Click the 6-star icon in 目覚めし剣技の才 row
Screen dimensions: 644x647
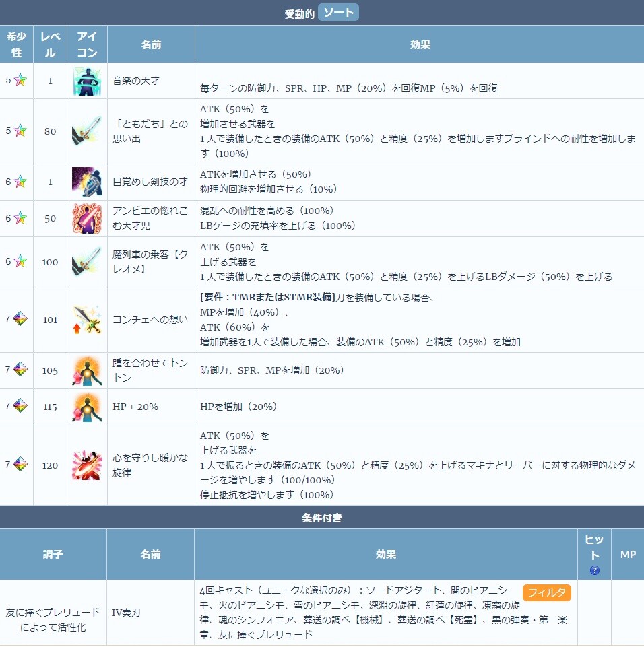(20, 182)
